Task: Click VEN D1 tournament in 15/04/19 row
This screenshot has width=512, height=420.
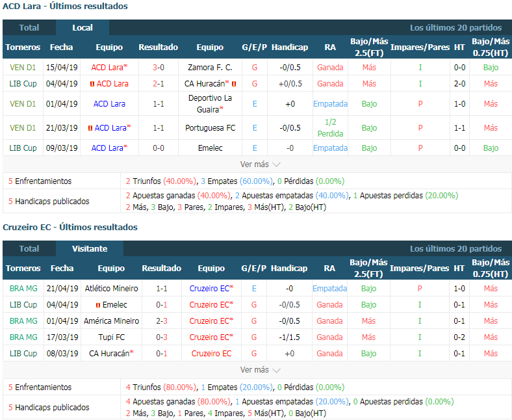Action: click(x=23, y=68)
